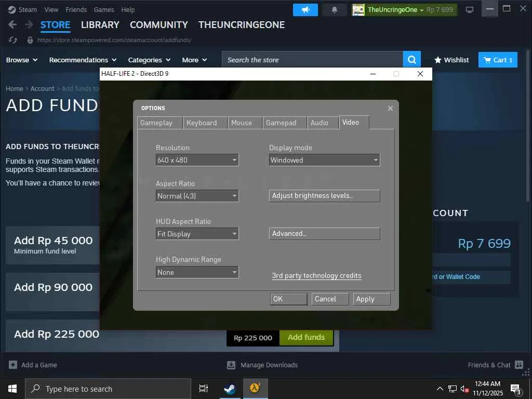
Task: Select the Video tab
Action: pos(354,123)
